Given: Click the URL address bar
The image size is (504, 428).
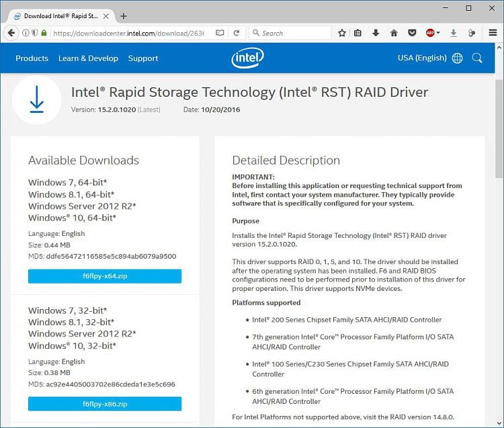Looking at the screenshot, I should (128, 33).
